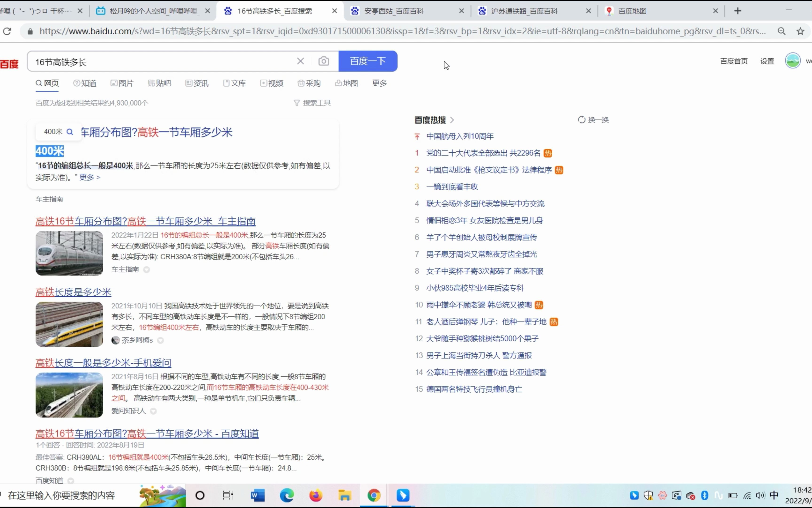Screen dimensions: 812x508
Task: Click the site lock icon in the address bar
Action: click(31, 32)
